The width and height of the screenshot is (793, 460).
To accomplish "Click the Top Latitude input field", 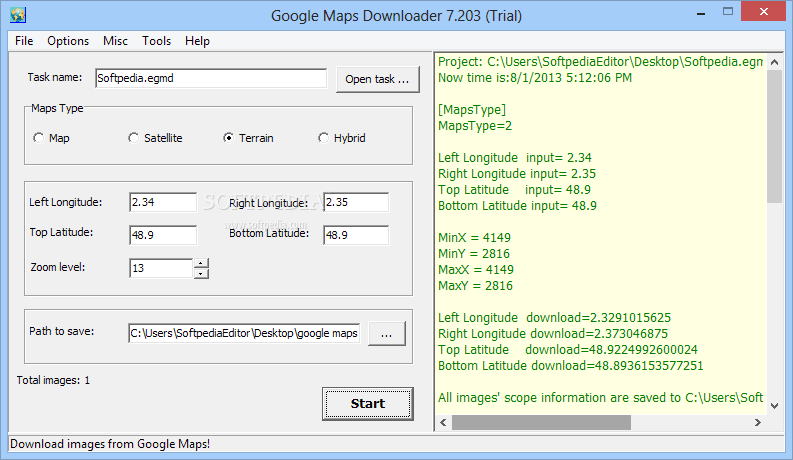I will click(163, 235).
